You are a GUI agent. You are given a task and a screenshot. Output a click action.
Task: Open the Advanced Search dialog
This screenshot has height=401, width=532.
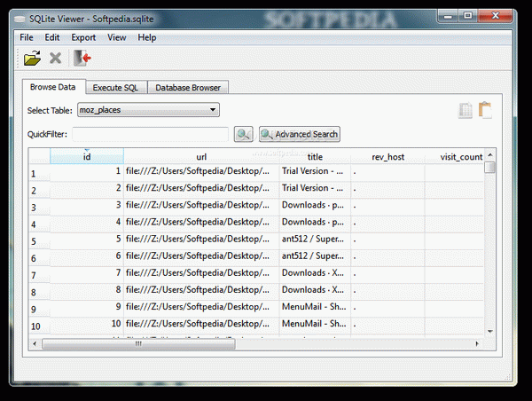tap(300, 134)
